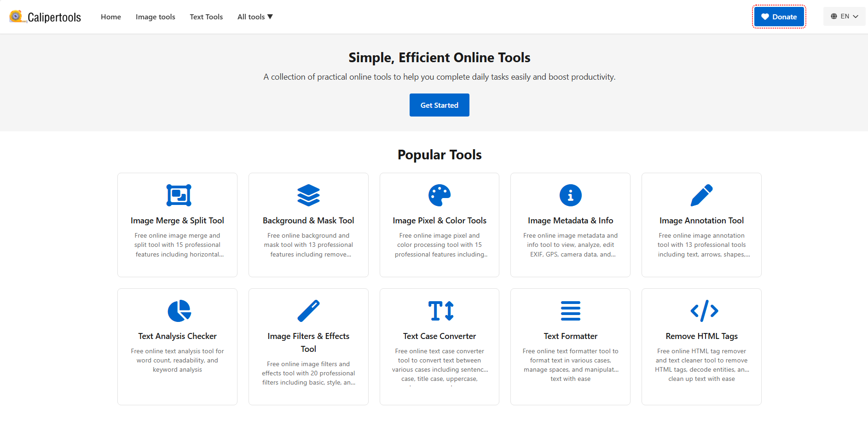
Task: Select the Home menu item
Action: [x=110, y=17]
